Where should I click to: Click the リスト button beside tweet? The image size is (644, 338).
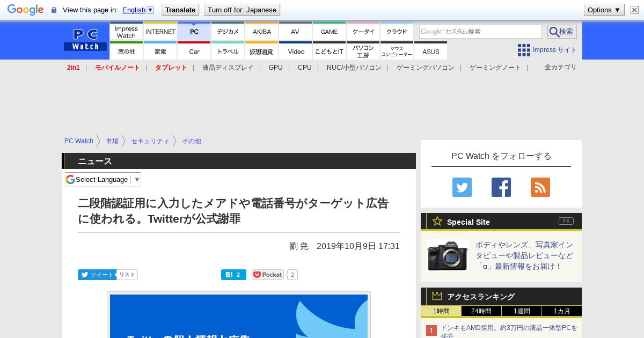127,275
